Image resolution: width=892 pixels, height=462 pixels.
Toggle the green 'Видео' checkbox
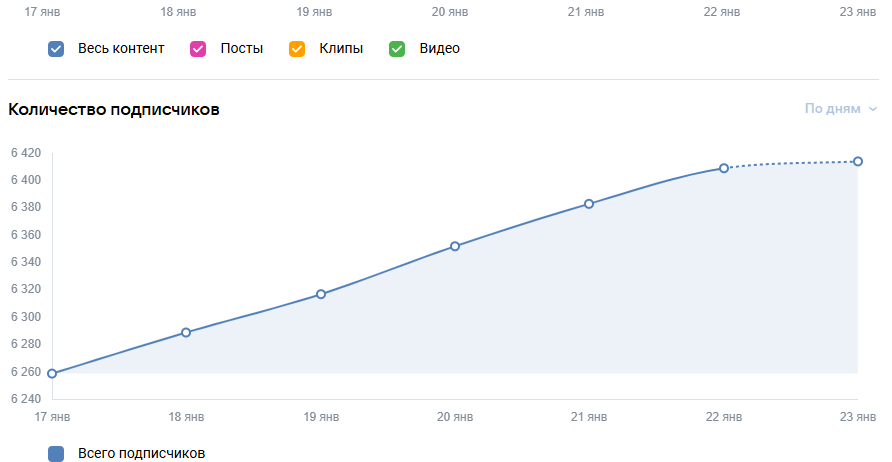(397, 48)
